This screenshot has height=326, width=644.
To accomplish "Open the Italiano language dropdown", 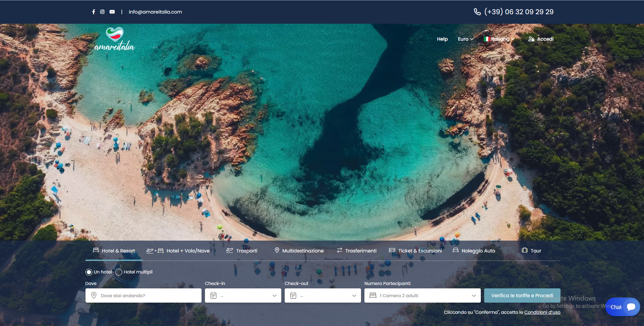I will tap(499, 39).
